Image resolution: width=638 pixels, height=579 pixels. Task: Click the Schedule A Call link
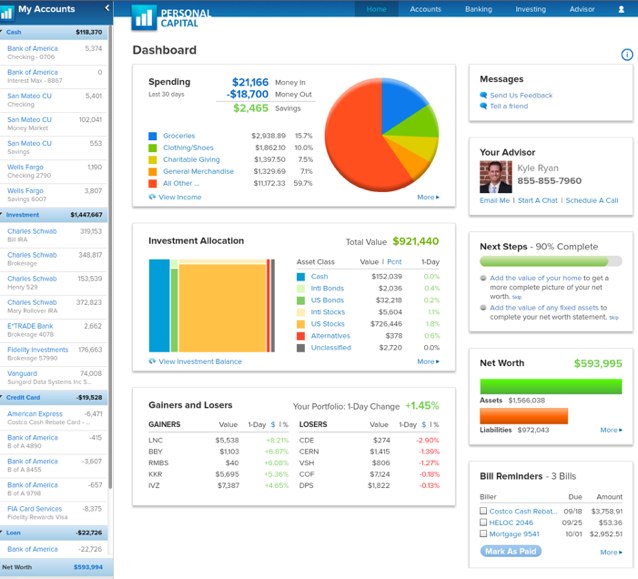(x=592, y=200)
